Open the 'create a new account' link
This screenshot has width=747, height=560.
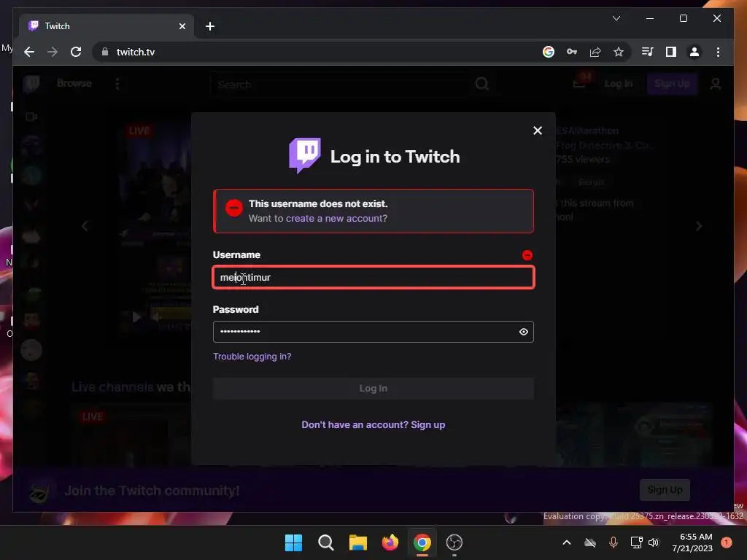point(337,219)
